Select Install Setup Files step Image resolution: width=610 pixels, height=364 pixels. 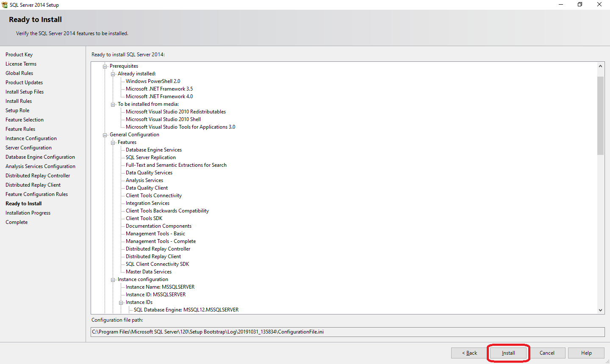[25, 92]
